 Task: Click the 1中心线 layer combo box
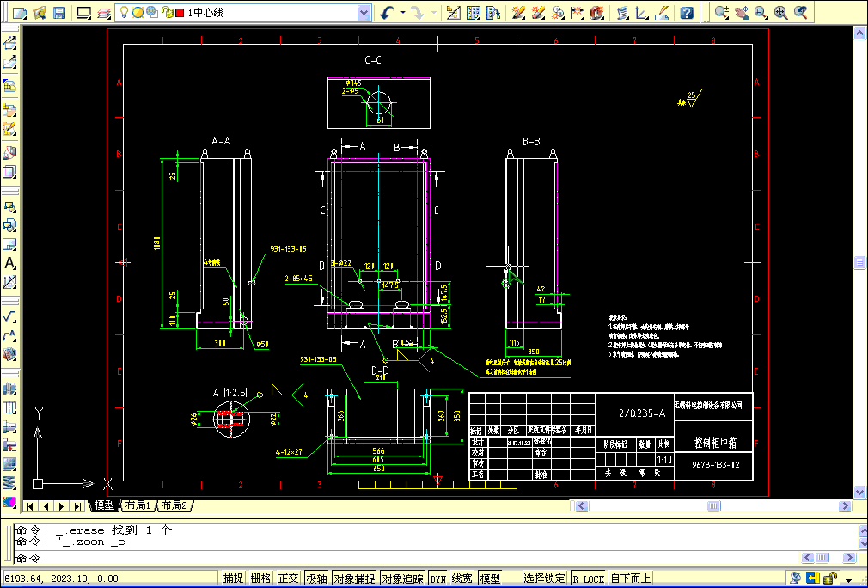[242, 13]
